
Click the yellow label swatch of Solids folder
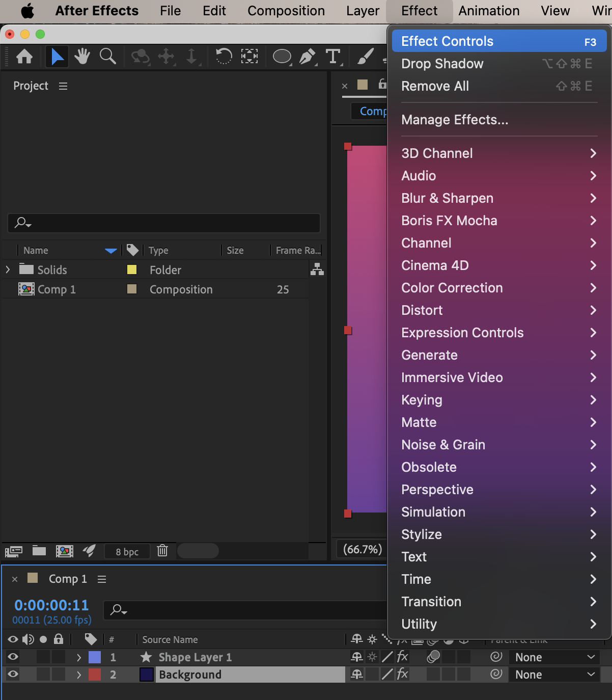click(x=132, y=270)
